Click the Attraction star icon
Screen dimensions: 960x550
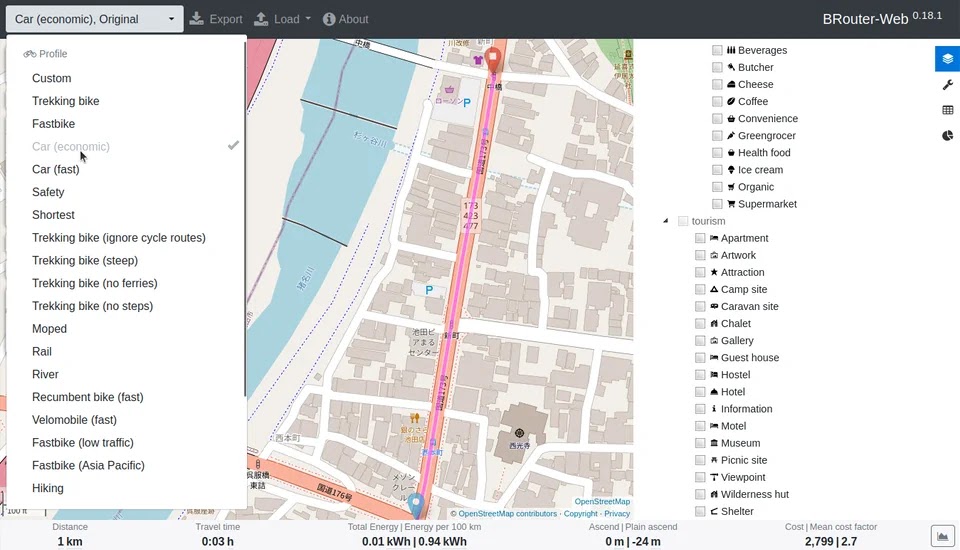[714, 272]
